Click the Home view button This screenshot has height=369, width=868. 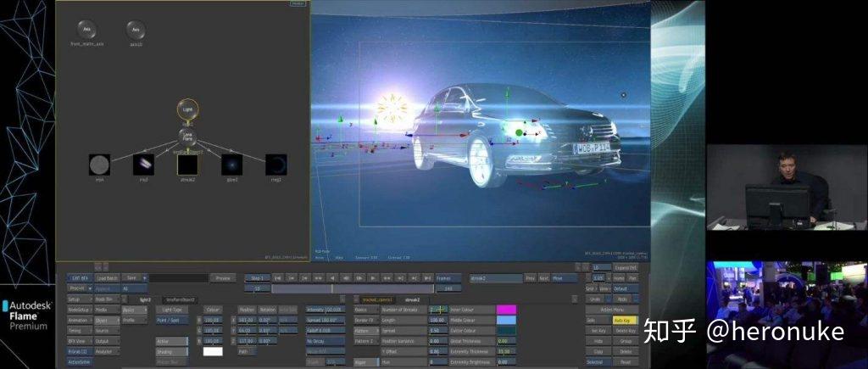coord(619,278)
